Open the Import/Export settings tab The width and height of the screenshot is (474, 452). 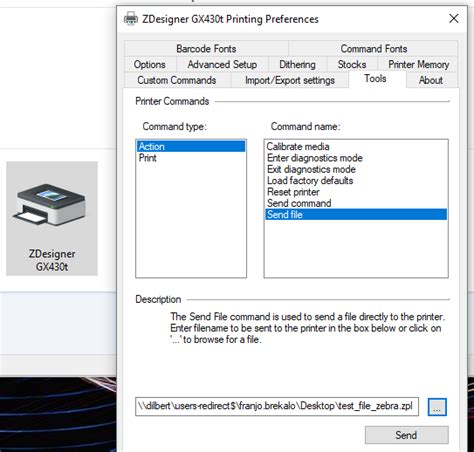pyautogui.click(x=290, y=80)
